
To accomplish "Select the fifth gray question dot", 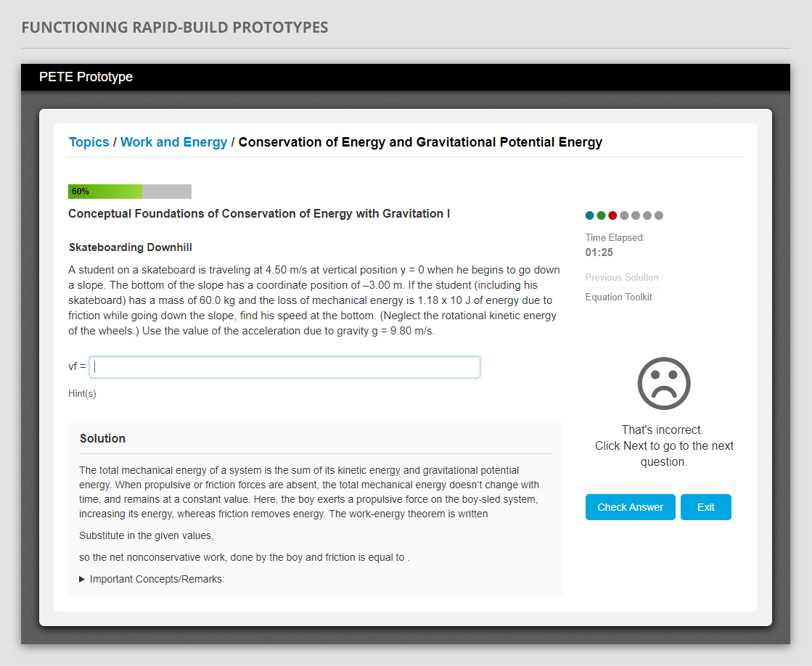I will (636, 215).
